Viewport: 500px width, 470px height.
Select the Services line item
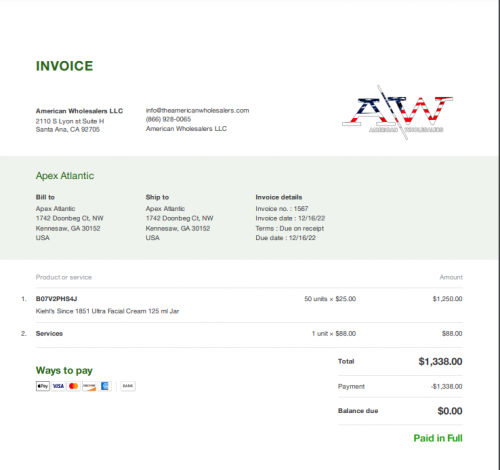tap(49, 334)
